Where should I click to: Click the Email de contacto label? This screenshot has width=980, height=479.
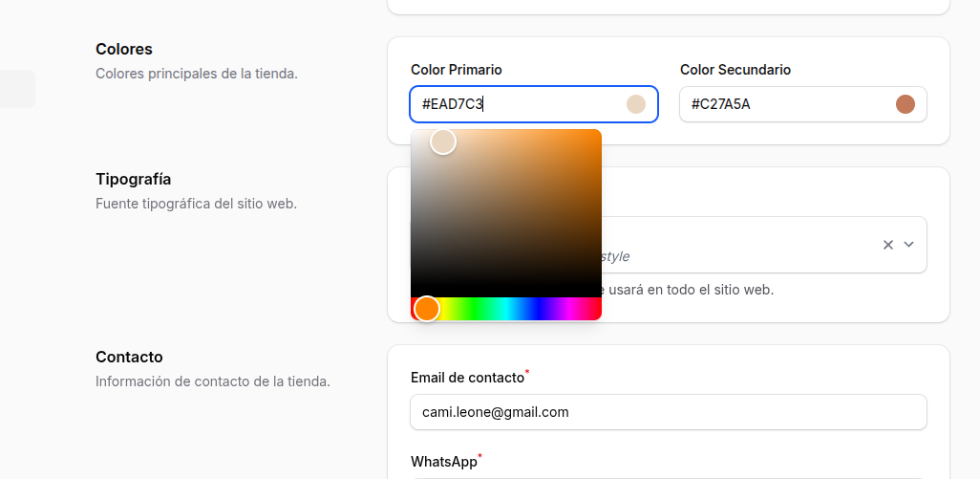point(467,378)
